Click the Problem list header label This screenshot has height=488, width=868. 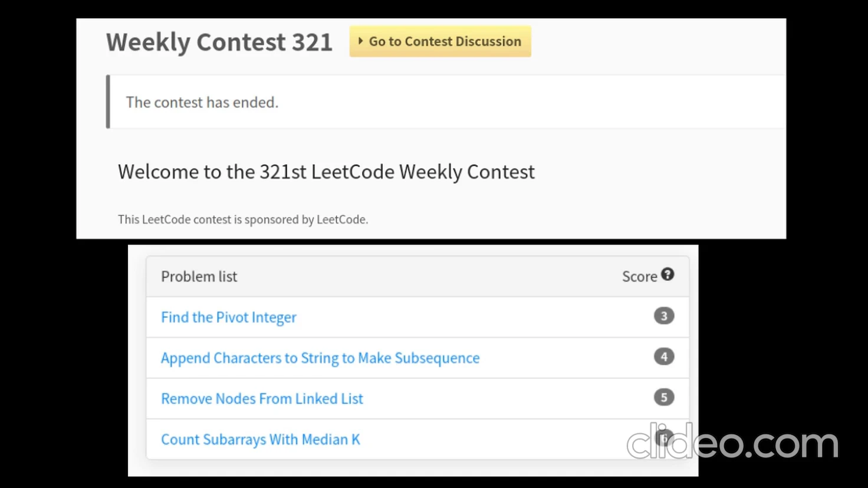click(199, 276)
